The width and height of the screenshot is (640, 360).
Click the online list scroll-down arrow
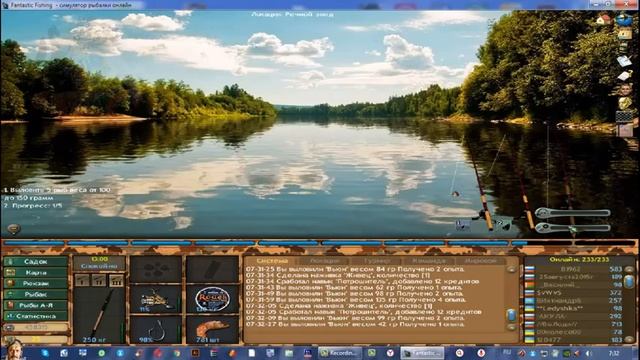click(x=629, y=339)
